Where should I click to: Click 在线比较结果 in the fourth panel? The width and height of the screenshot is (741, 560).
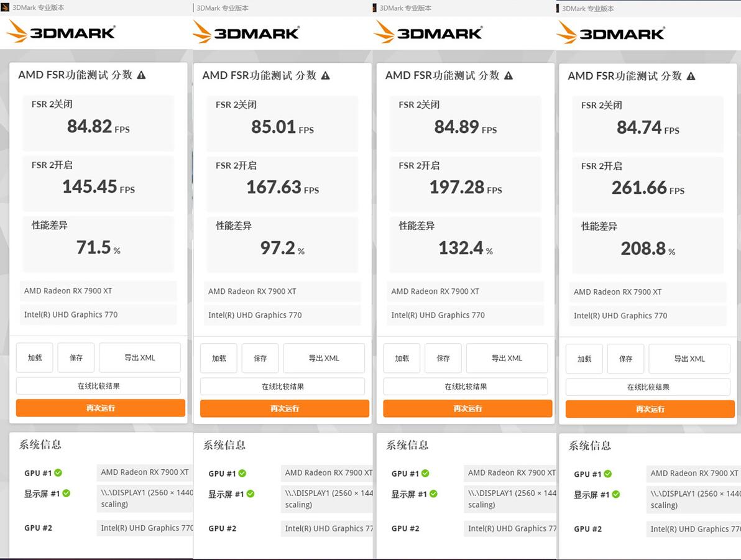tap(648, 387)
